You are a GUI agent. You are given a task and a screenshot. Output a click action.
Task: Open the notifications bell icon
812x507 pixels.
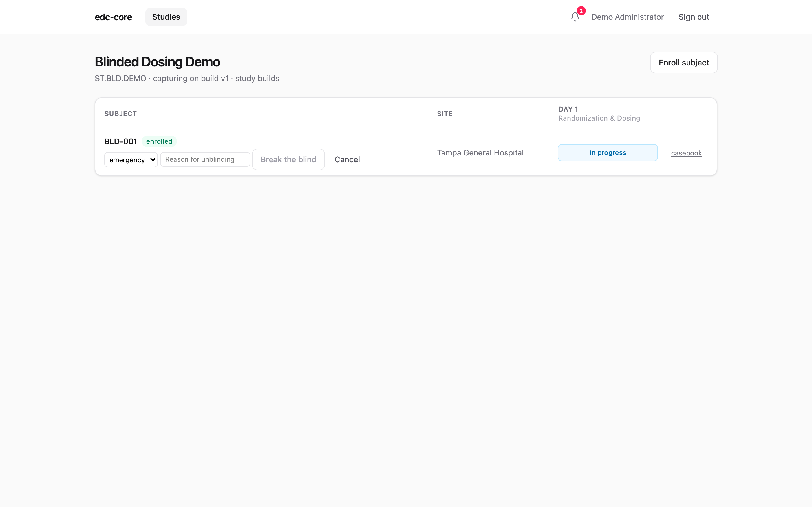(x=575, y=17)
